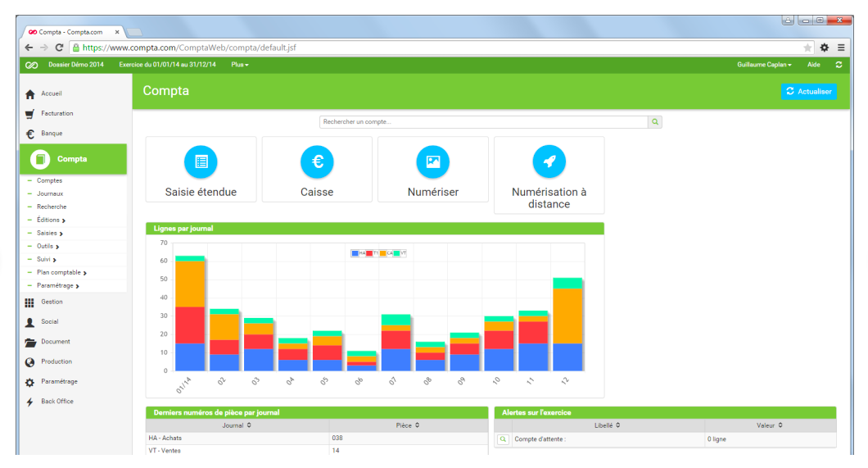Screen dimensions: 868x468
Task: Click Dossier Démo 2014 in top bar
Action: pyautogui.click(x=76, y=65)
